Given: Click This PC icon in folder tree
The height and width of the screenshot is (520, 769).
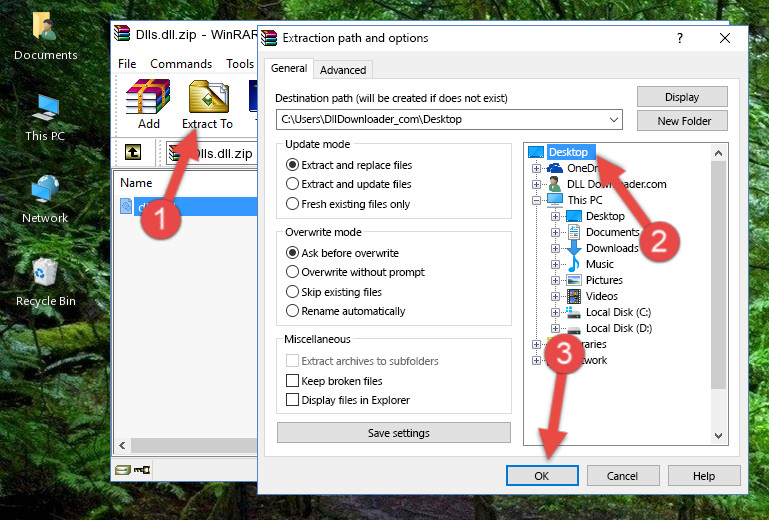Looking at the screenshot, I should [555, 200].
